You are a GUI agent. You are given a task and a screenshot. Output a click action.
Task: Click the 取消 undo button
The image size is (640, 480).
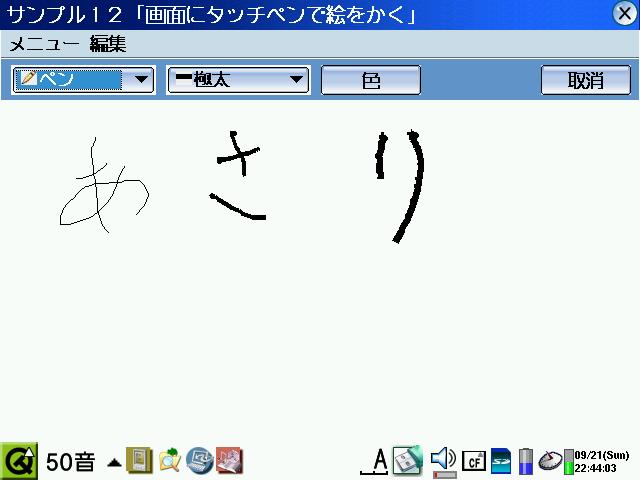[586, 80]
